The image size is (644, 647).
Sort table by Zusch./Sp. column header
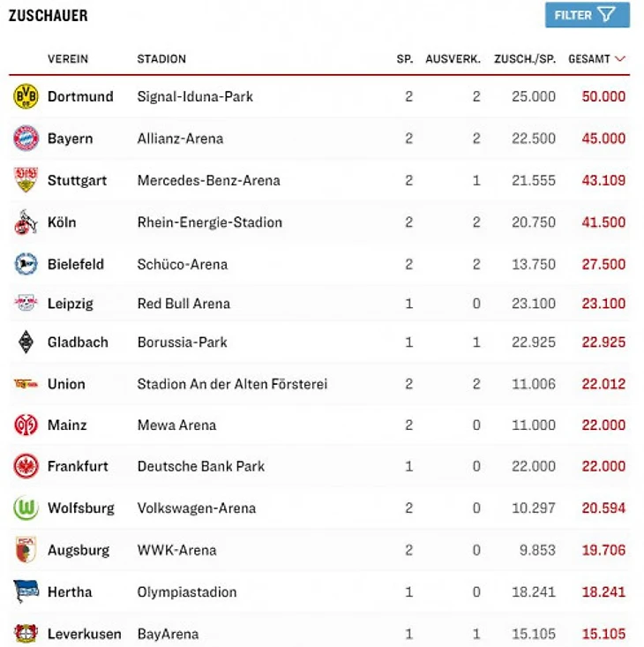(525, 59)
